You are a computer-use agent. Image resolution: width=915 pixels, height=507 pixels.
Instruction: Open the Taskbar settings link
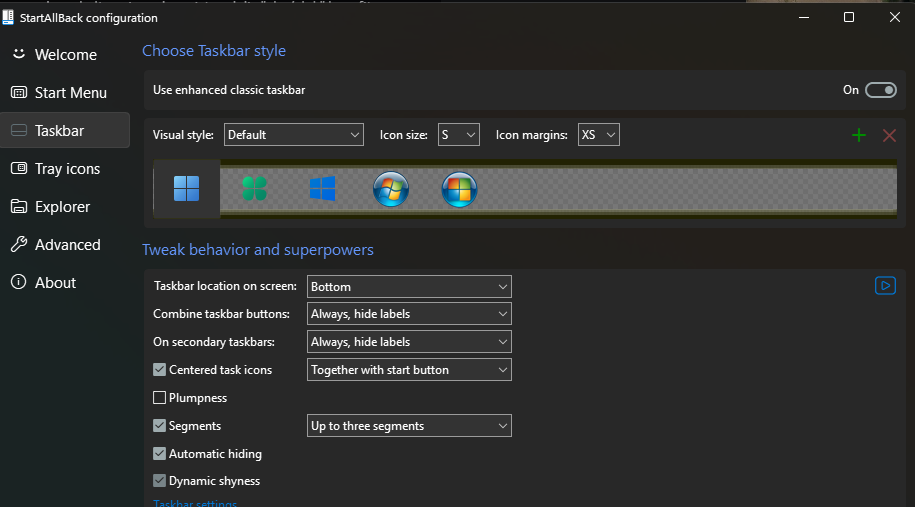[195, 503]
